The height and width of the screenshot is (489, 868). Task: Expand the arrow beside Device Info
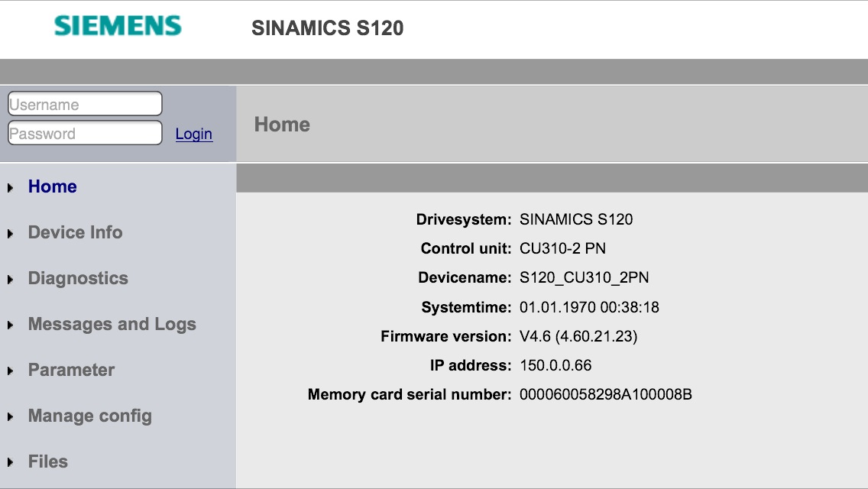pyautogui.click(x=11, y=234)
